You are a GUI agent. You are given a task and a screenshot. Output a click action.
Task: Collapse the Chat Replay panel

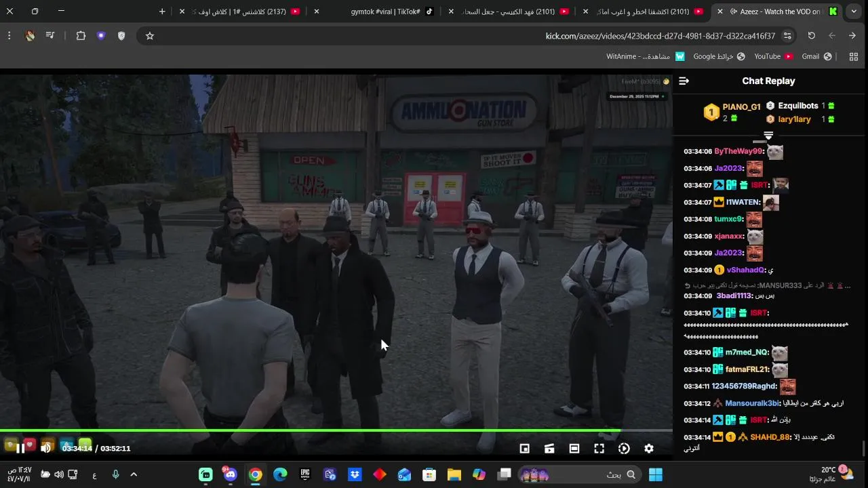(x=684, y=81)
